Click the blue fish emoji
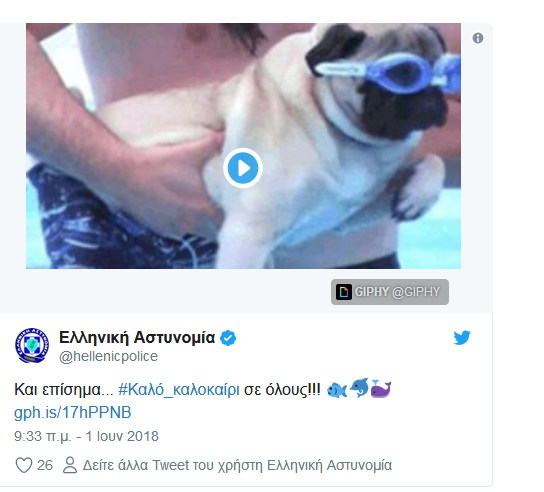Viewport: 544px width, 492px height. (337, 390)
